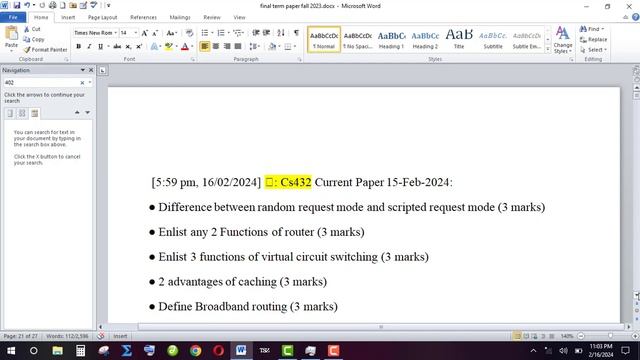Apply superscript formatting
This screenshot has height=360, width=640.
point(139,47)
